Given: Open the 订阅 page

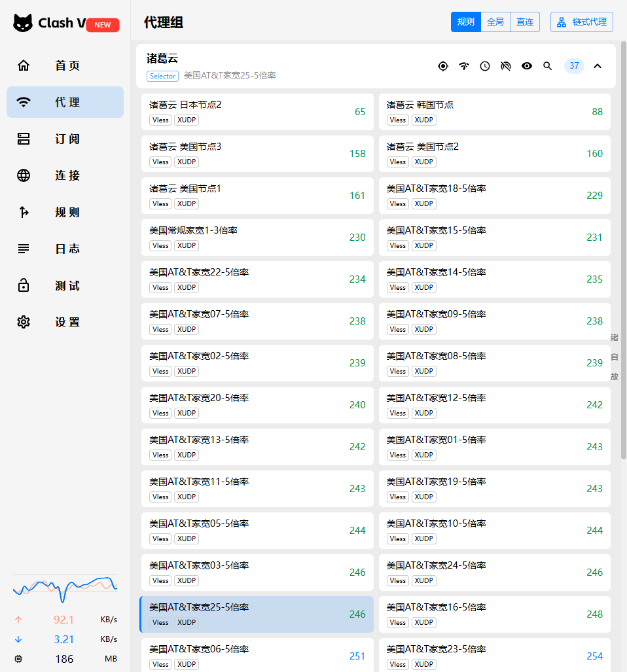Looking at the screenshot, I should pos(65,139).
